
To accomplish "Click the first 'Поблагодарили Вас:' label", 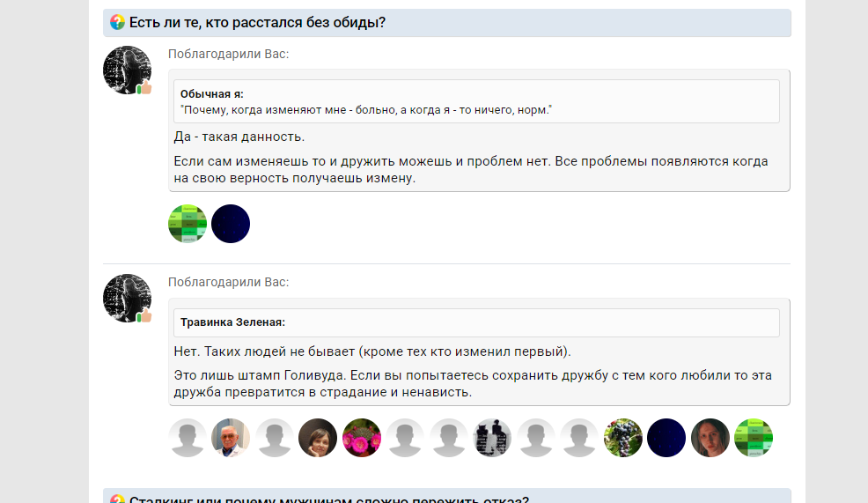I will coord(229,54).
